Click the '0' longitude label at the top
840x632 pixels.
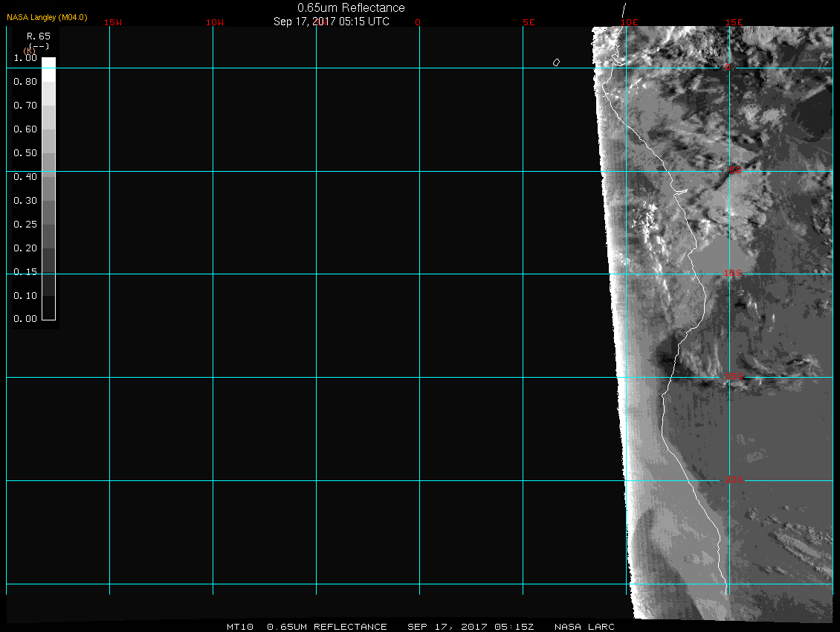click(x=418, y=22)
